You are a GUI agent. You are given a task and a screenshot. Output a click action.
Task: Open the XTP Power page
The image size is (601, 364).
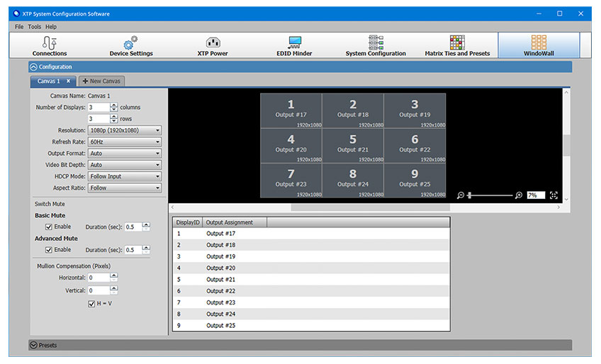click(x=213, y=45)
